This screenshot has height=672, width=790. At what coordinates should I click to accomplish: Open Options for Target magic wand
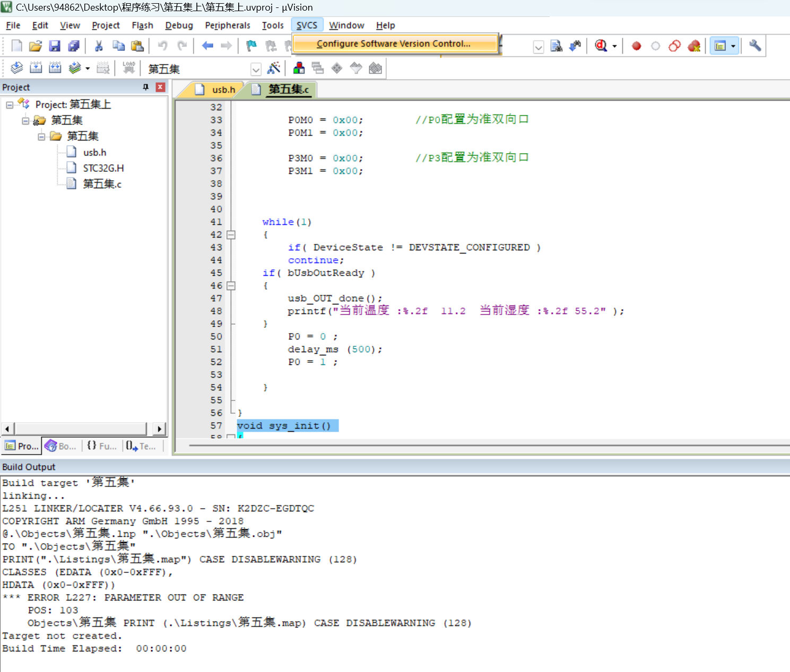coord(274,68)
